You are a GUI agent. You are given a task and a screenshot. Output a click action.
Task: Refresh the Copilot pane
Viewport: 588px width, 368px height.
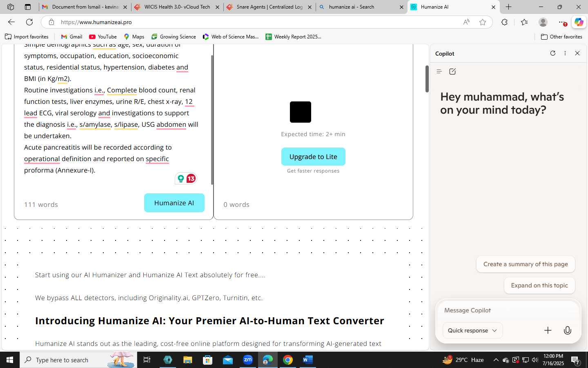click(x=553, y=53)
